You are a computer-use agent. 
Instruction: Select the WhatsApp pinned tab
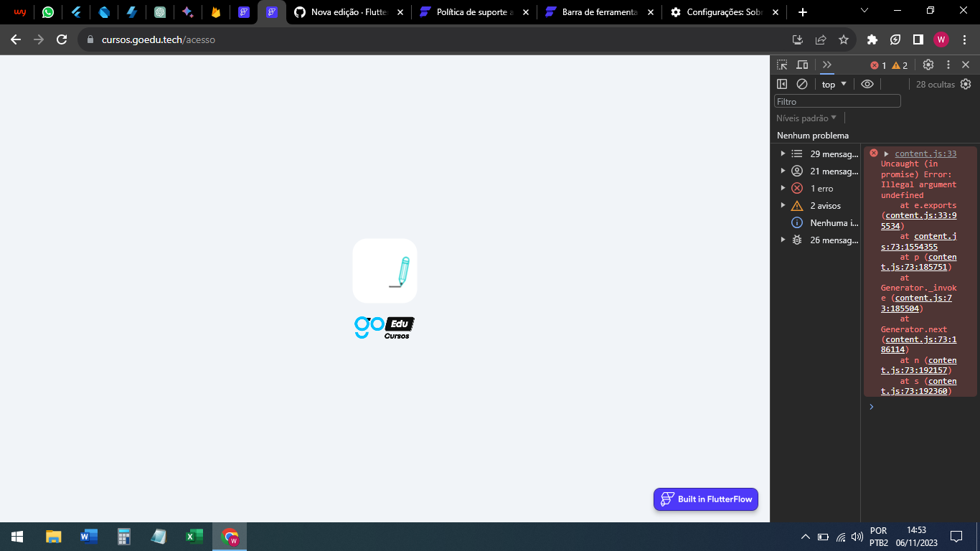pyautogui.click(x=47, y=11)
